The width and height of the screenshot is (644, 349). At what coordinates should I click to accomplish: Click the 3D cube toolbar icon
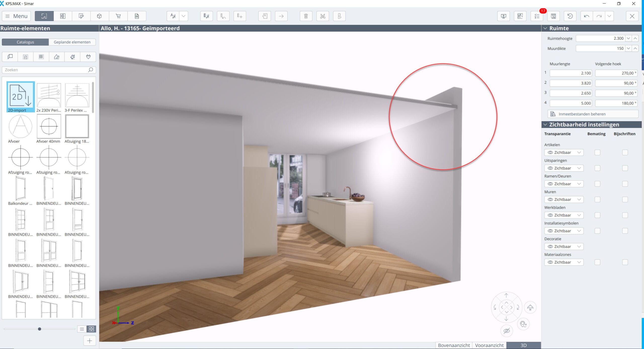point(99,16)
